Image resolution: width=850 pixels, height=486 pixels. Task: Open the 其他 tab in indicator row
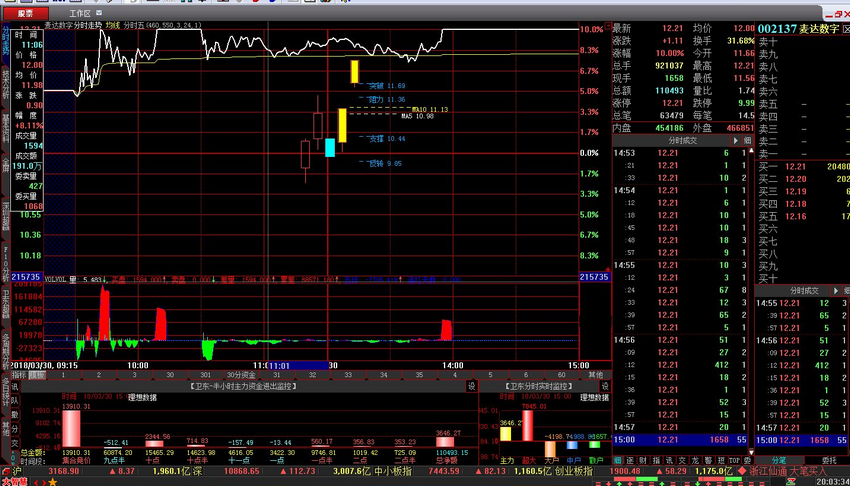pyautogui.click(x=595, y=375)
